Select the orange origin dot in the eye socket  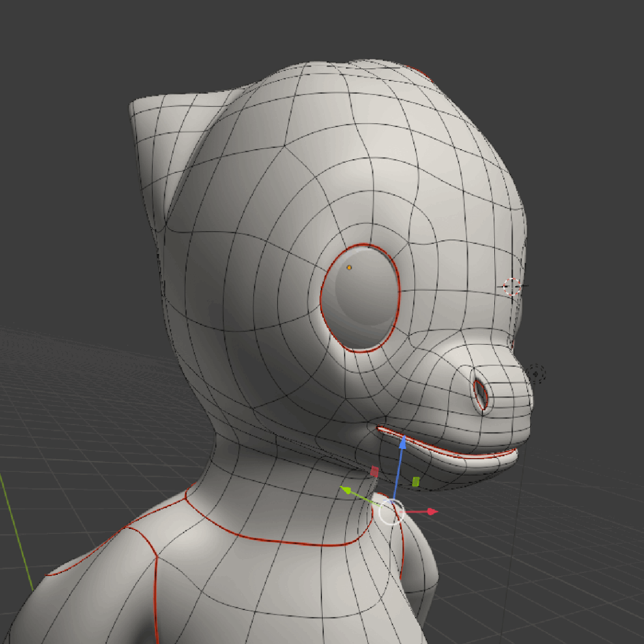coord(349,267)
